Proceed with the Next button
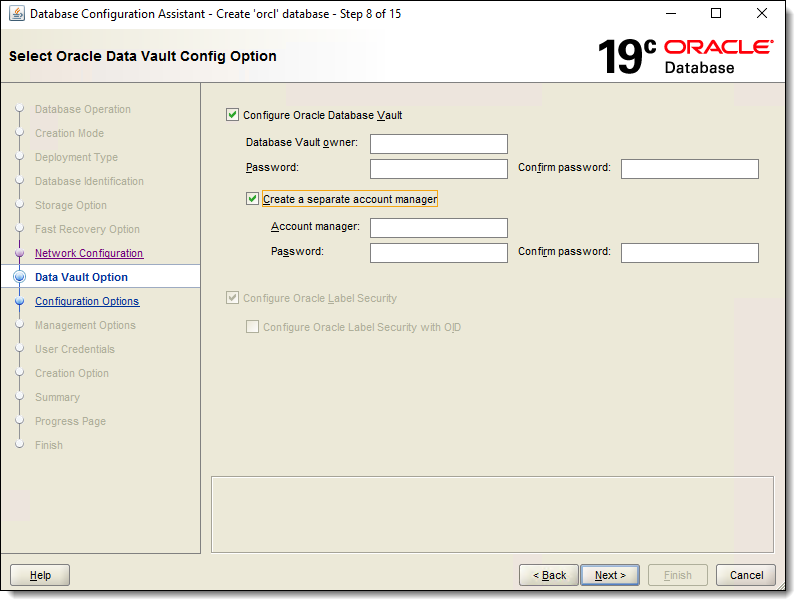This screenshot has height=606, width=801. click(x=610, y=575)
